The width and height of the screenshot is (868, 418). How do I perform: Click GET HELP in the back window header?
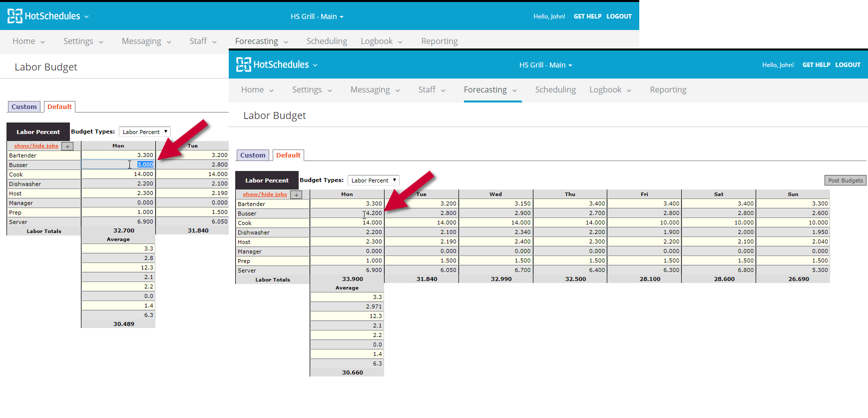pos(587,16)
